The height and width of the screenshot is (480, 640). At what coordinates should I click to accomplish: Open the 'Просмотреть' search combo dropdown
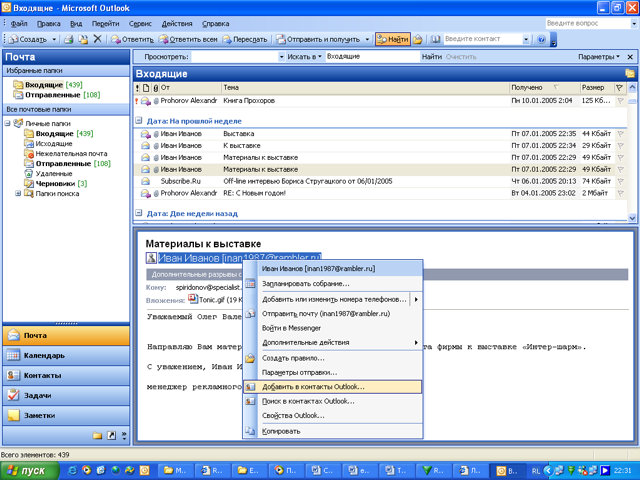pos(281,57)
